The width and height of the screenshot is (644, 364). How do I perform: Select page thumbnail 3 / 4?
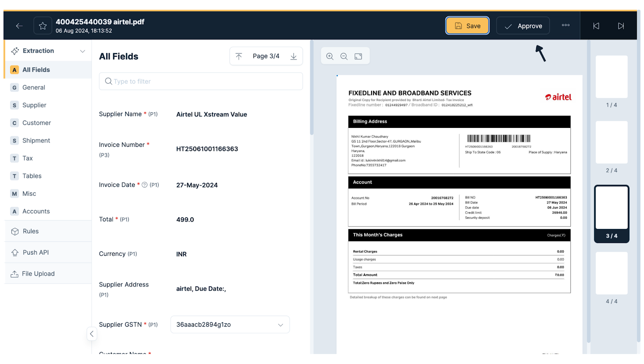pyautogui.click(x=611, y=208)
